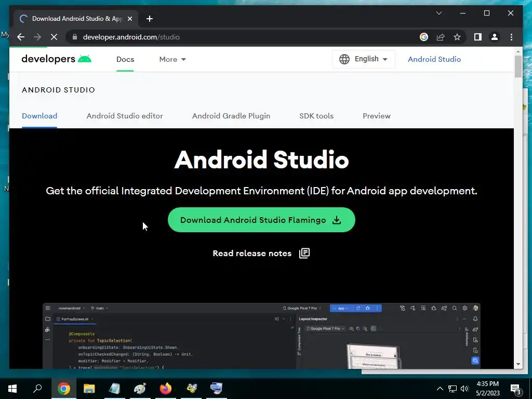Click the Android Studio IDE screenshot thumbnail

(x=261, y=336)
